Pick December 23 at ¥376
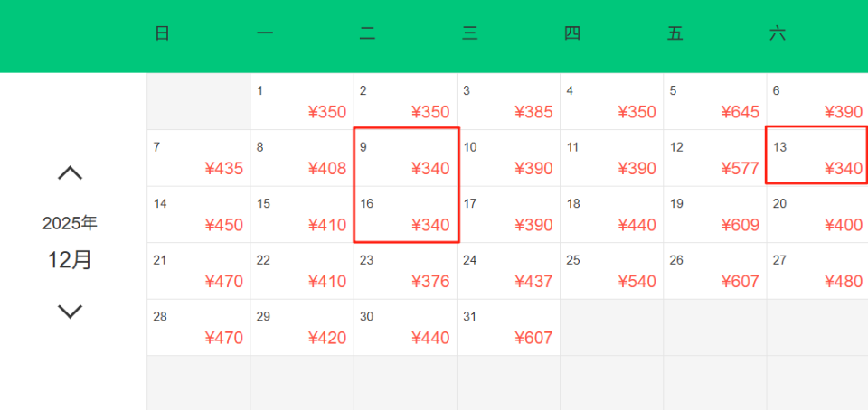 tap(405, 271)
